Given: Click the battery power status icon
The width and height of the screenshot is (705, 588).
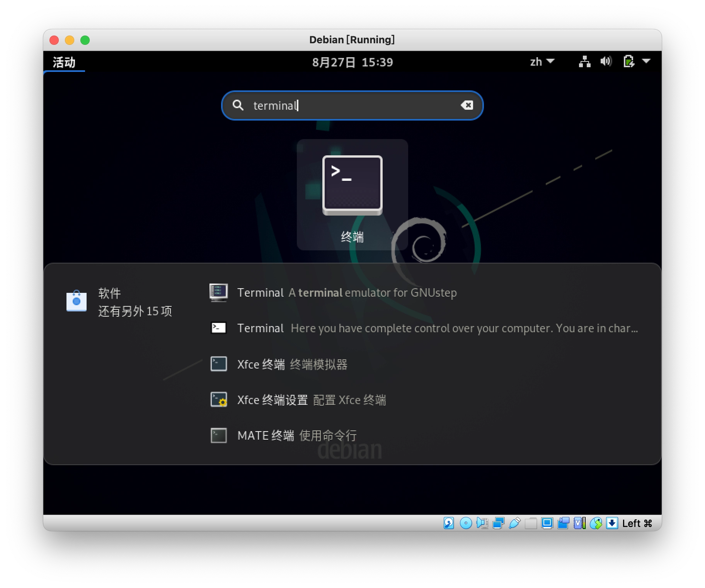Looking at the screenshot, I should [x=629, y=61].
